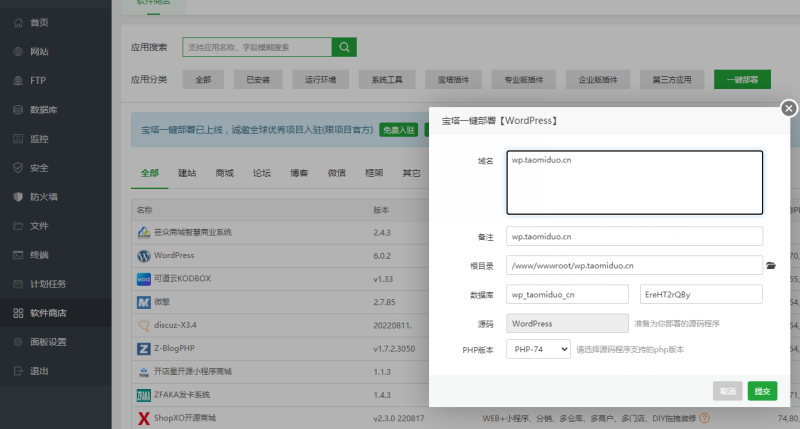The image size is (800, 429).
Task: Click the Z-BlogPHP name in list
Action: point(174,349)
